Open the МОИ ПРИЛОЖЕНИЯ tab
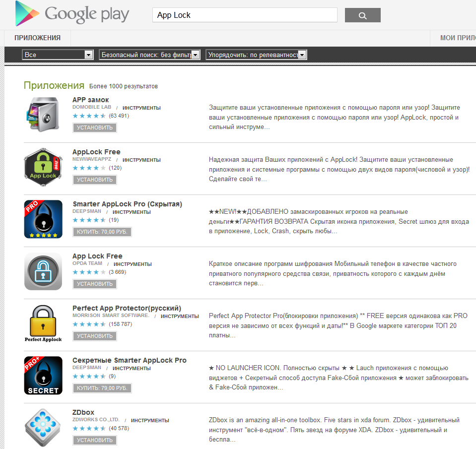Image resolution: width=476 pixels, height=449 pixels. [453, 38]
